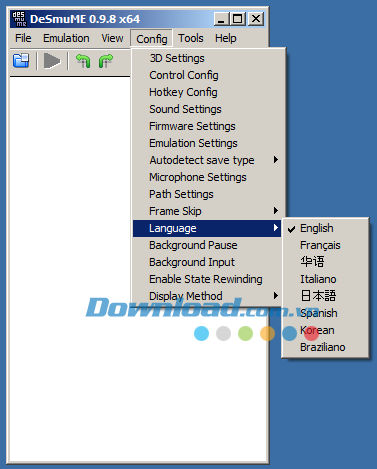Open Microphone Settings
This screenshot has height=469, width=377.
click(x=207, y=177)
